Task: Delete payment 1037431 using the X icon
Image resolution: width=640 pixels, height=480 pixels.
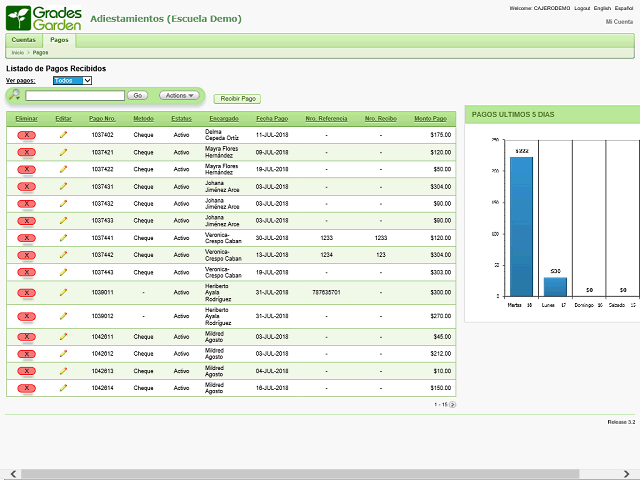Action: 27,187
